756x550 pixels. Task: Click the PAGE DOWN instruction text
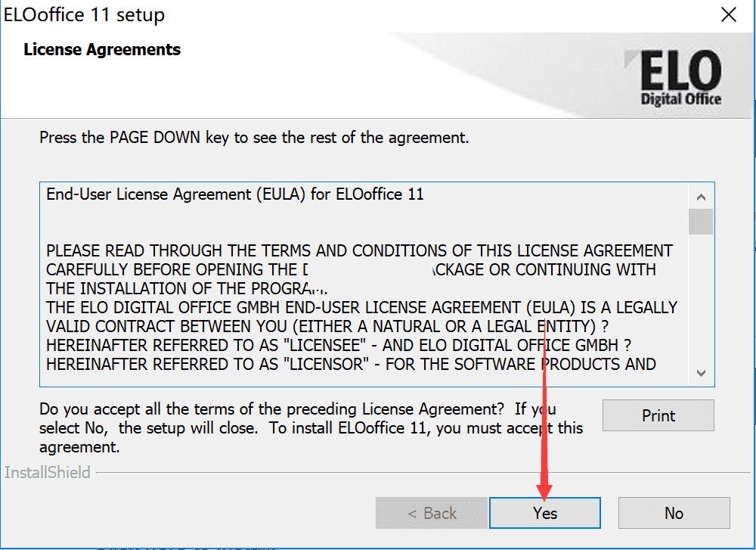tap(254, 138)
